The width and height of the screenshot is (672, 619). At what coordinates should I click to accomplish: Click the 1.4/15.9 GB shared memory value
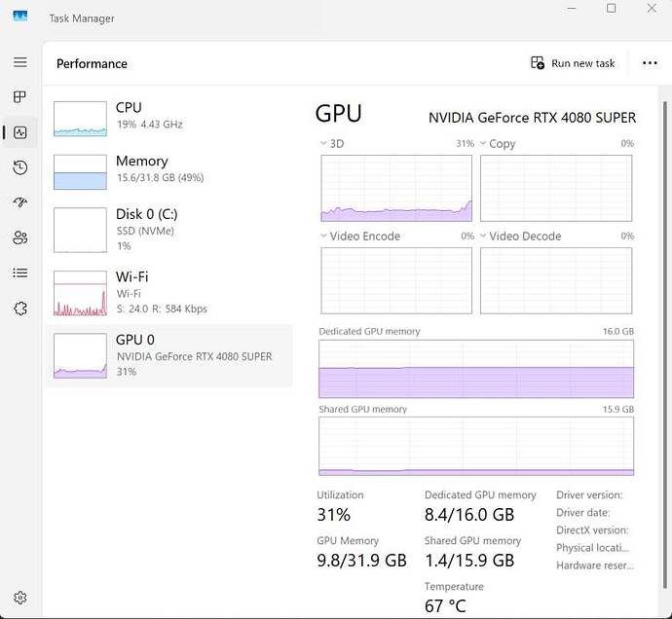[469, 561]
